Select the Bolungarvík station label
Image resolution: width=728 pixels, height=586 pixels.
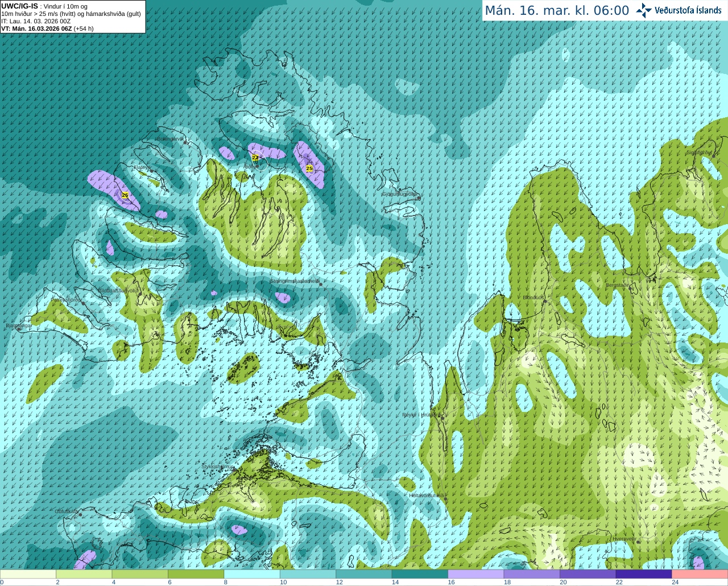coord(170,138)
